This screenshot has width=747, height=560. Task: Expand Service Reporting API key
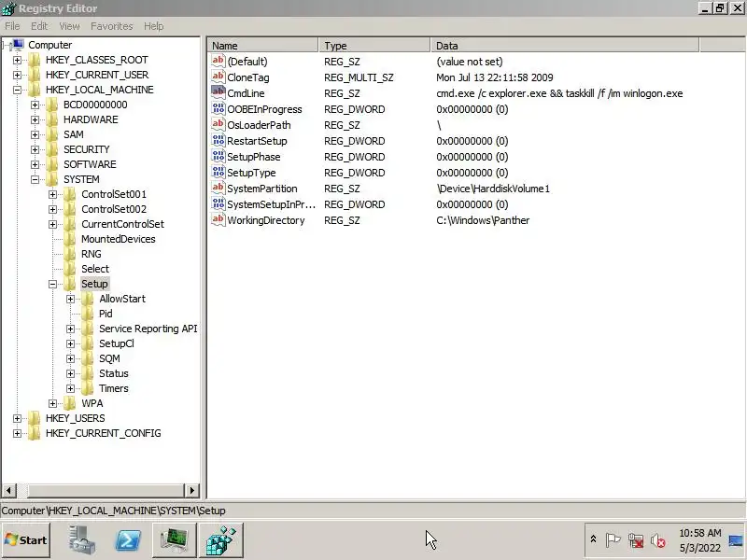click(71, 329)
